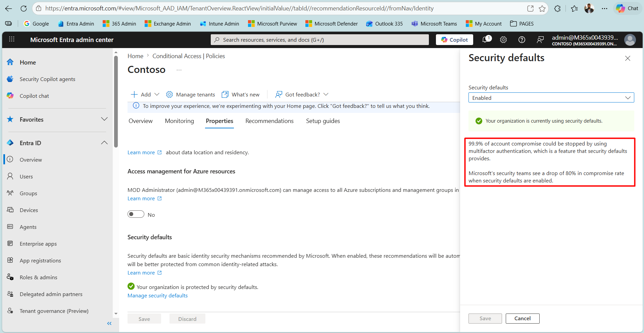This screenshot has height=333, width=644.
Task: Open the account avatar picture
Action: [x=630, y=40]
